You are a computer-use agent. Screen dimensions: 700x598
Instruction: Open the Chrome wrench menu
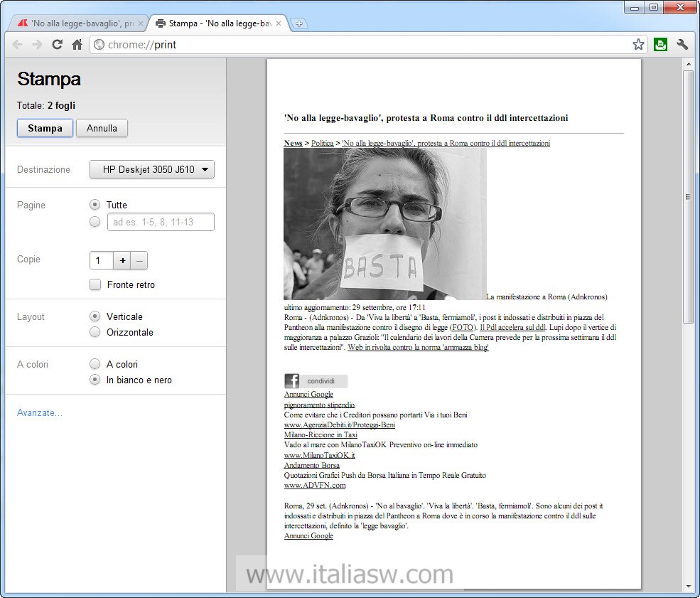coord(682,45)
